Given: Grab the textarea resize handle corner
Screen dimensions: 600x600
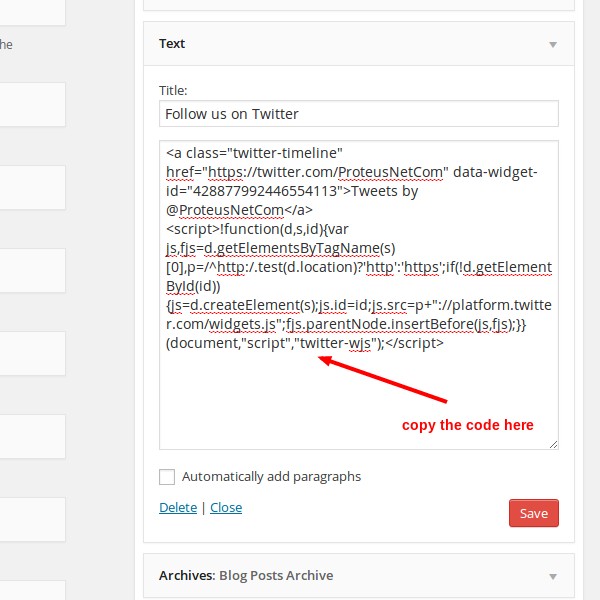Looking at the screenshot, I should pos(553,444).
